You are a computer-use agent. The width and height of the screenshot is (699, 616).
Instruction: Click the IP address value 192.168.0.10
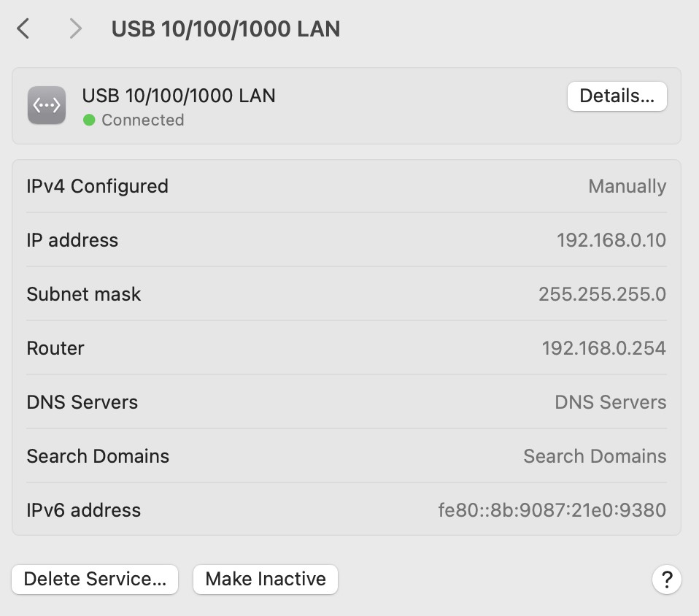pyautogui.click(x=611, y=240)
